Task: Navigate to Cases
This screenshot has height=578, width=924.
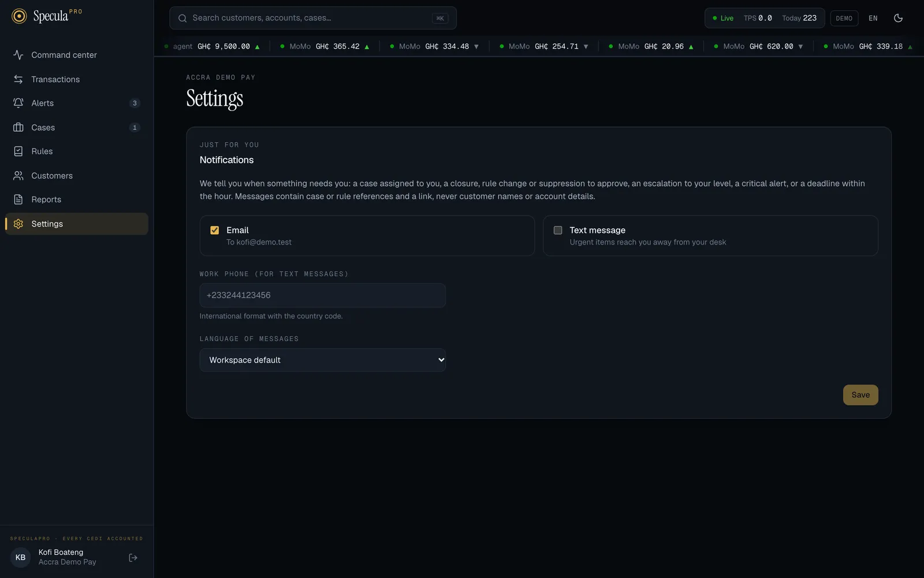Action: tap(77, 127)
